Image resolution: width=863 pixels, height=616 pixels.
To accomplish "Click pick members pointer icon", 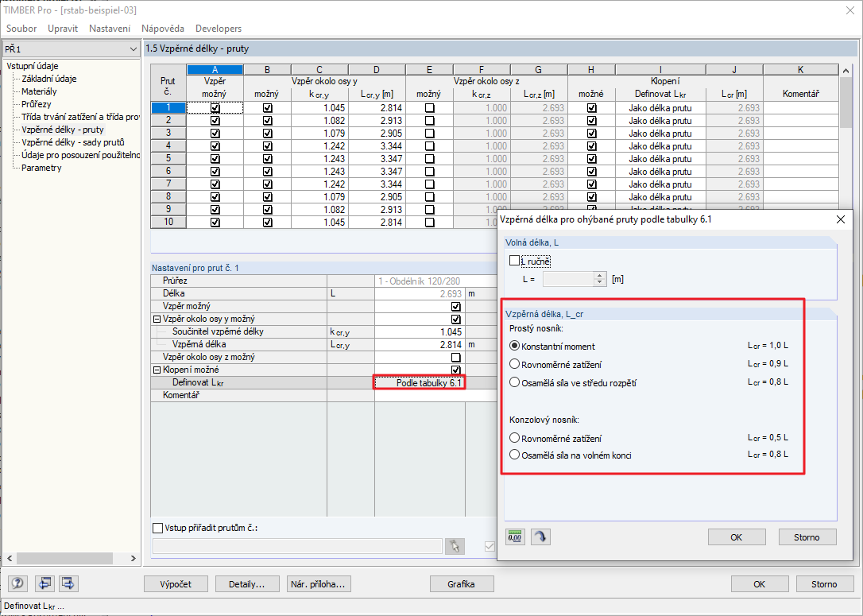I will (x=455, y=546).
